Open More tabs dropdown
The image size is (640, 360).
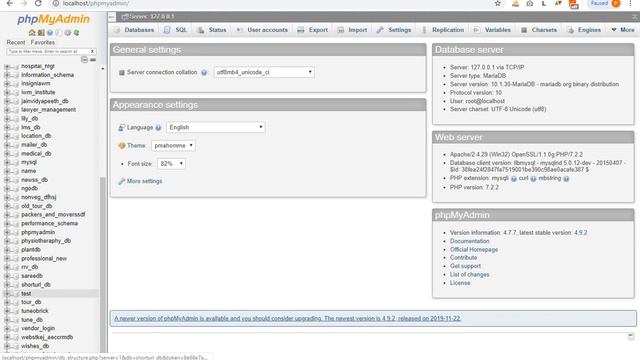click(623, 30)
